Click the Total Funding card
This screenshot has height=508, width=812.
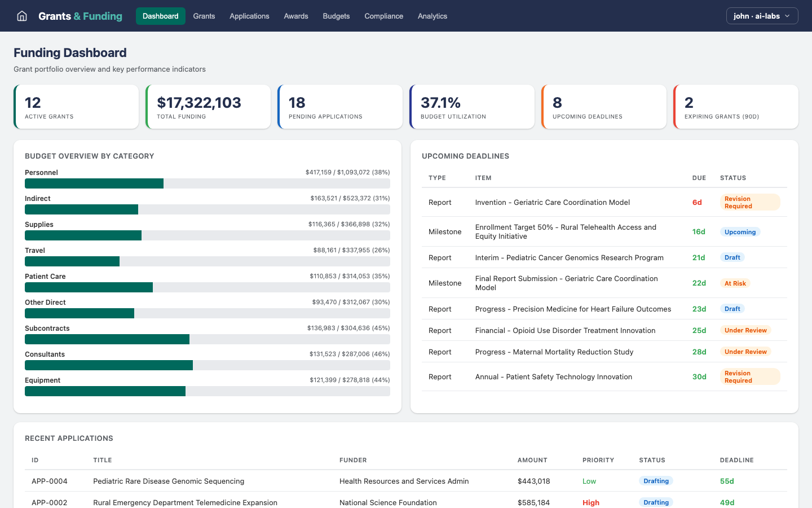point(208,106)
